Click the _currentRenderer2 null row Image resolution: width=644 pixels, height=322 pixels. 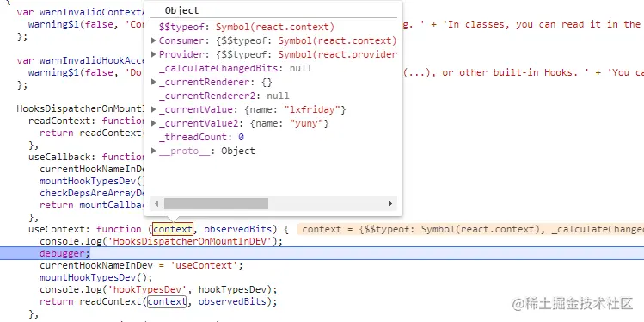tap(224, 96)
